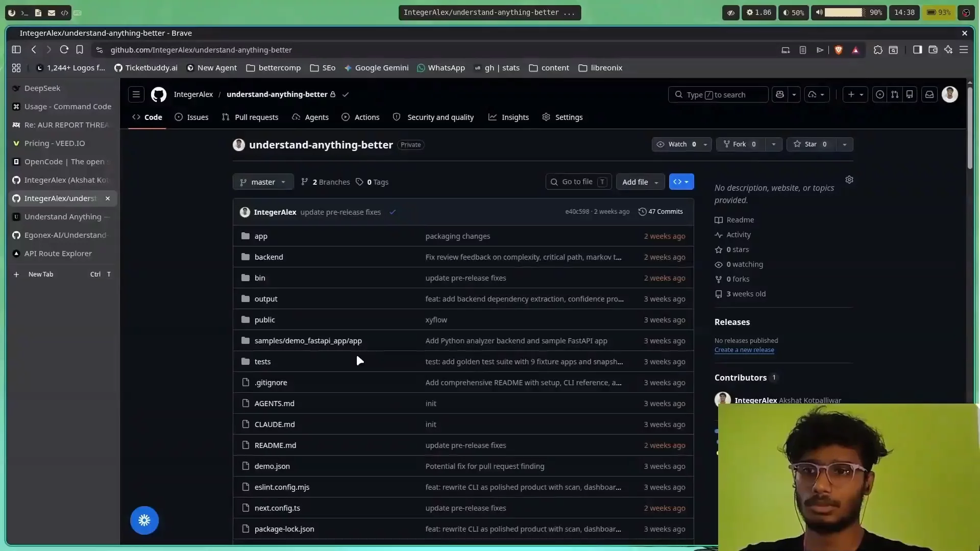Open a New Tab in the sidebar
Screen dimensions: 980x551
click(63, 274)
